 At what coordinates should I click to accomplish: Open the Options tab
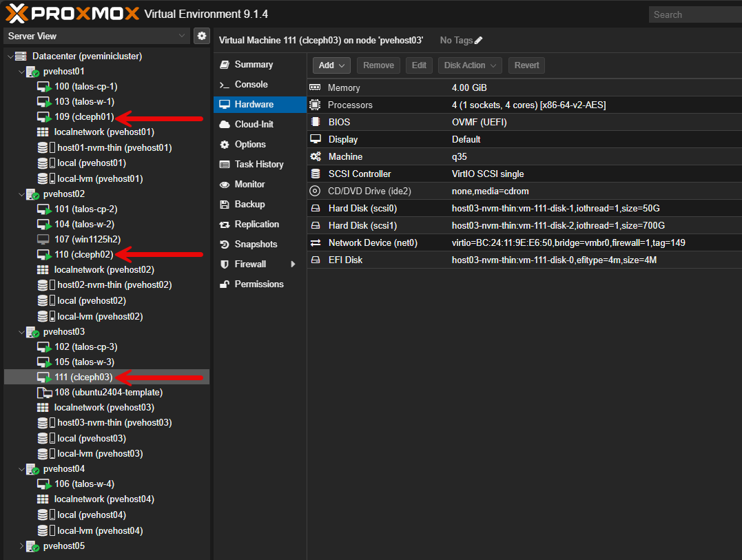point(260,144)
